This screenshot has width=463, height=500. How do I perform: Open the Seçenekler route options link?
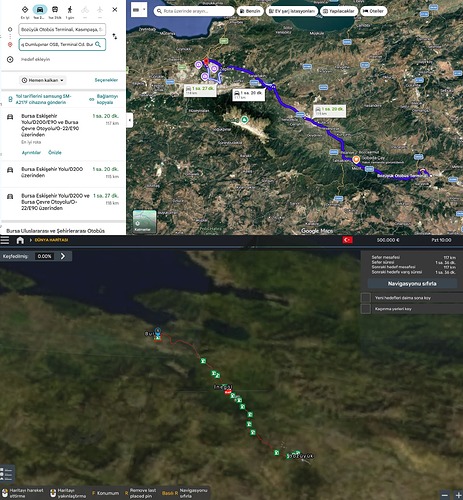click(106, 80)
